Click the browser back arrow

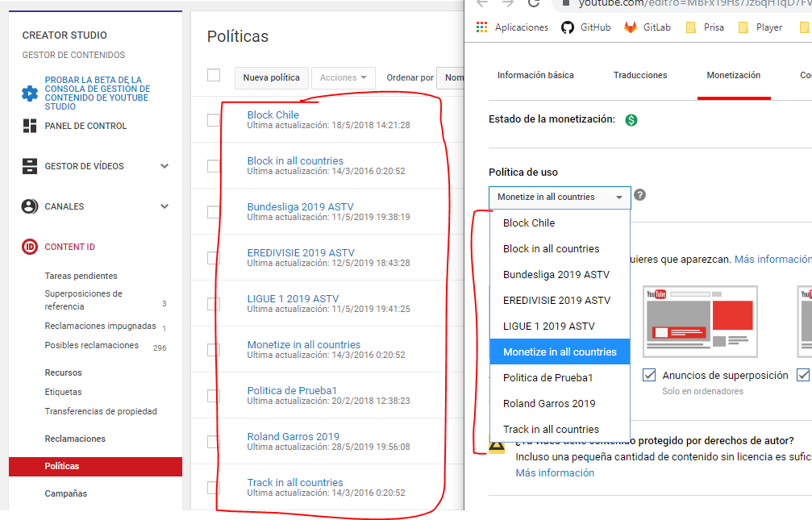click(x=482, y=3)
